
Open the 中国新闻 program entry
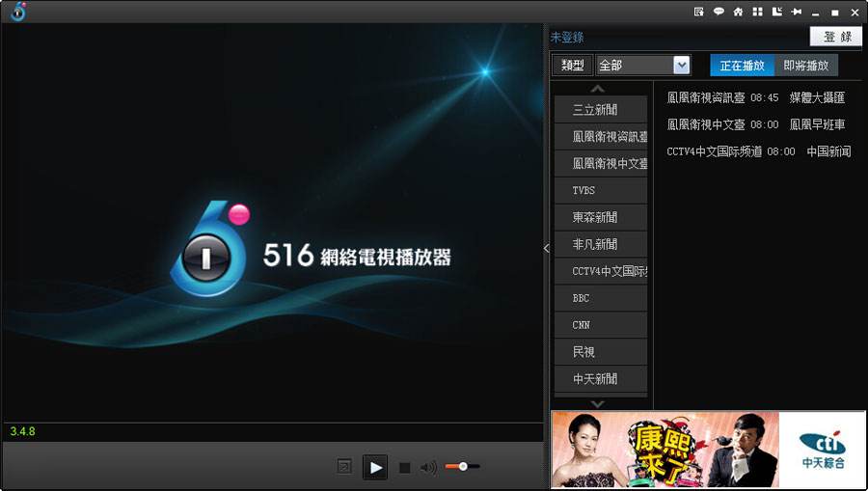828,151
